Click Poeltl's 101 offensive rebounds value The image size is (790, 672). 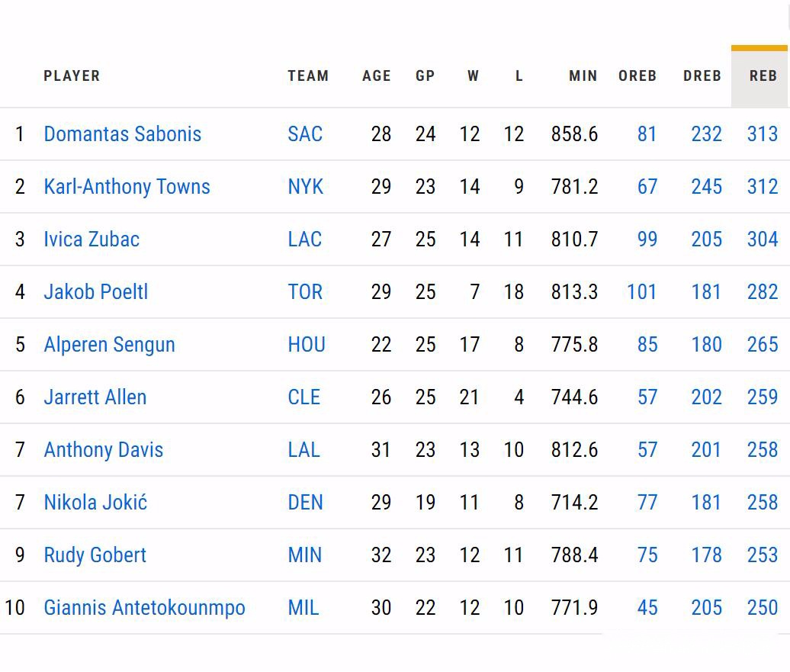click(x=641, y=292)
